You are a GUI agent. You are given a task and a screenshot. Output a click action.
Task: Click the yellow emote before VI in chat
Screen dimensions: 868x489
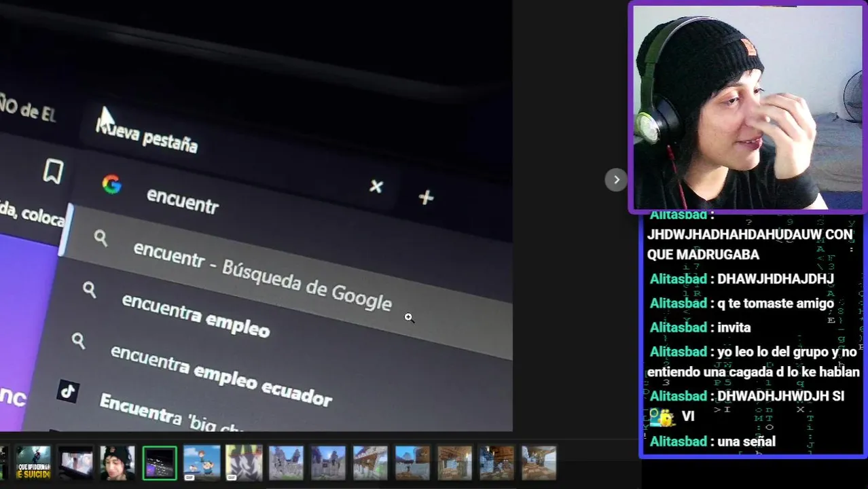click(662, 417)
